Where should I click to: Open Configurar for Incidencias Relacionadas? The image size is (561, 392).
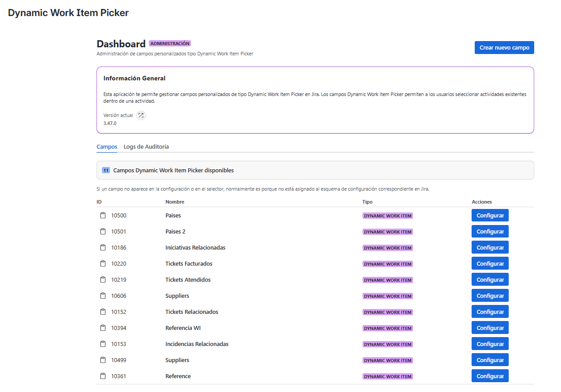point(490,344)
